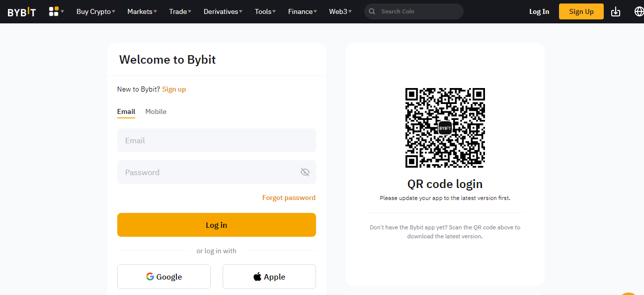Switch to the Mobile login tab

(x=156, y=111)
